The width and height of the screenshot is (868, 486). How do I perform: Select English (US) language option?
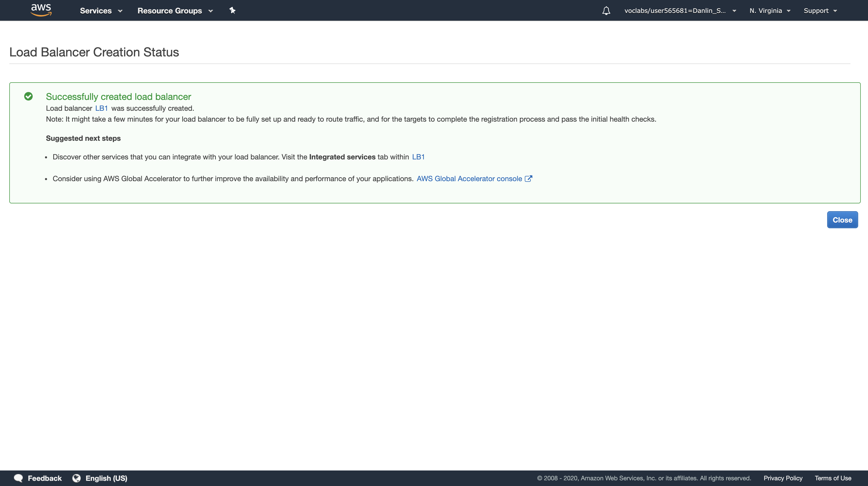[106, 478]
